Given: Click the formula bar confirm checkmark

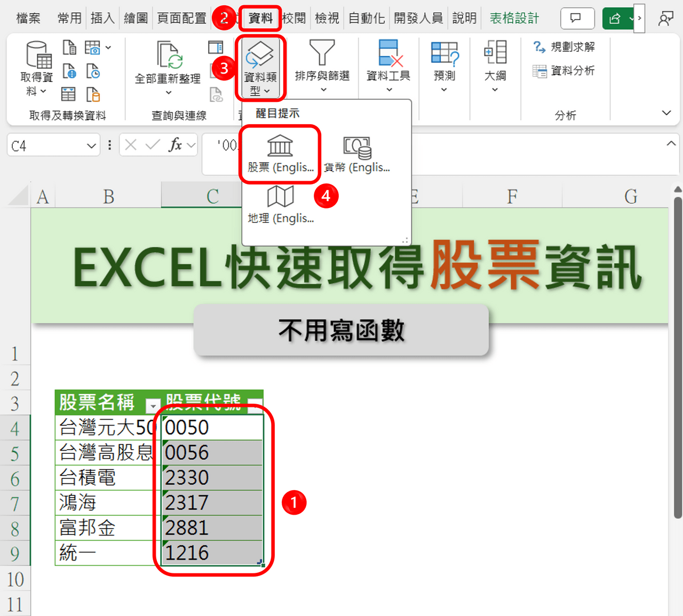Looking at the screenshot, I should point(153,145).
